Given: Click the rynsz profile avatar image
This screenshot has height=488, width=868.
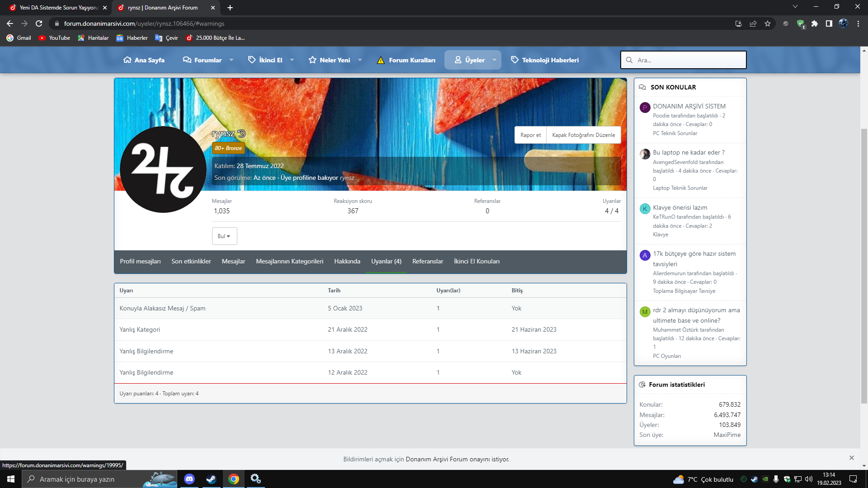Looking at the screenshot, I should [x=163, y=169].
